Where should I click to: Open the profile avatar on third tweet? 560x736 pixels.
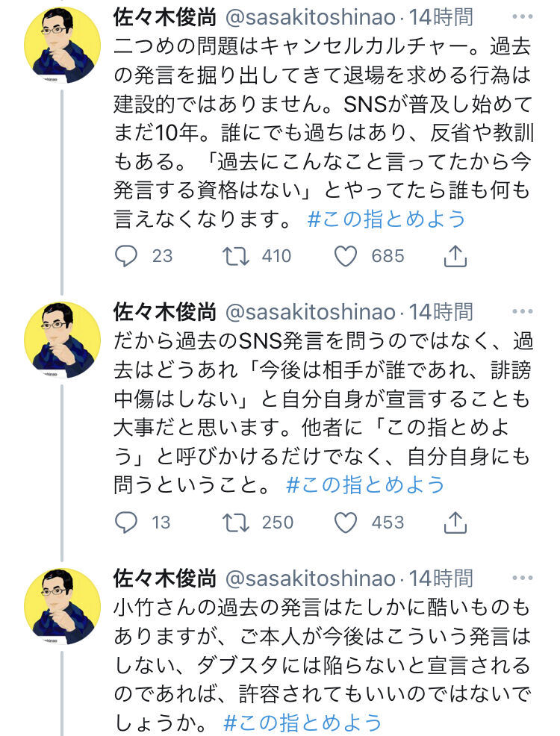pyautogui.click(x=63, y=606)
